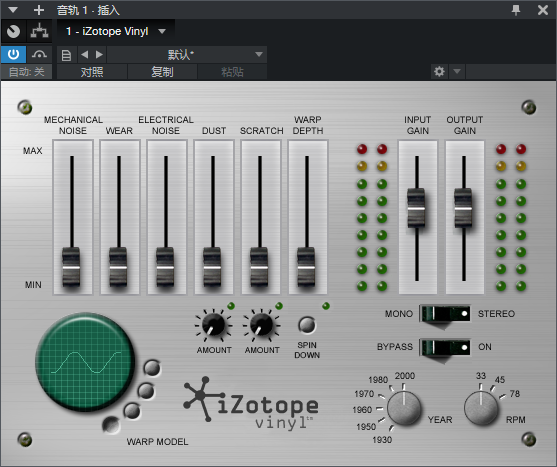This screenshot has width=557, height=467.
Task: Open the 默认 preset dropdown
Action: point(187,55)
